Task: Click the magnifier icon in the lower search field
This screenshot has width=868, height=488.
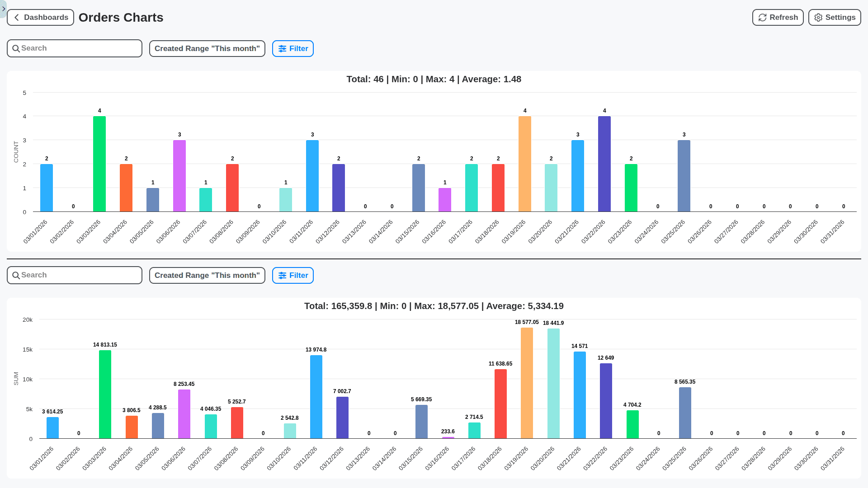Action: pyautogui.click(x=17, y=275)
